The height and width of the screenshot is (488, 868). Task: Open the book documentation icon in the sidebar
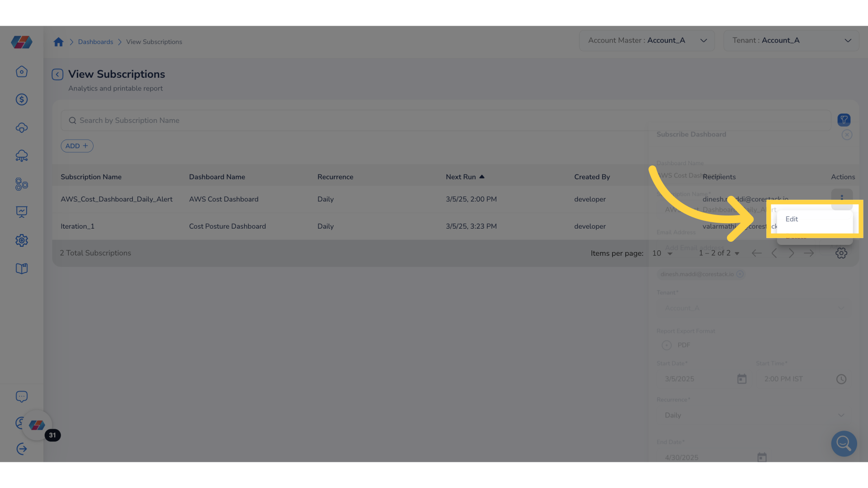pyautogui.click(x=22, y=268)
